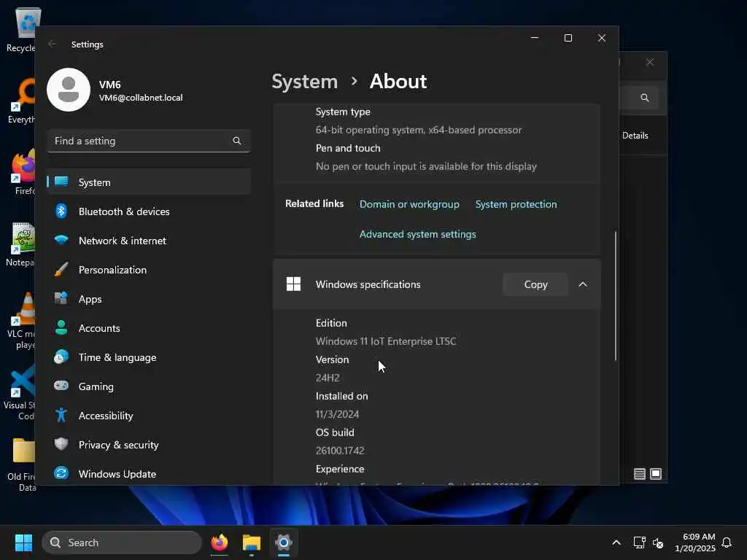The height and width of the screenshot is (560, 747).
Task: Copy the Windows specifications
Action: click(x=535, y=284)
